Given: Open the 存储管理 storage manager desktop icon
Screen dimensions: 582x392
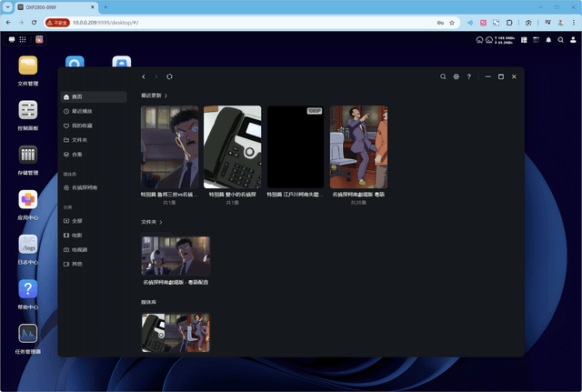Looking at the screenshot, I should point(28,155).
